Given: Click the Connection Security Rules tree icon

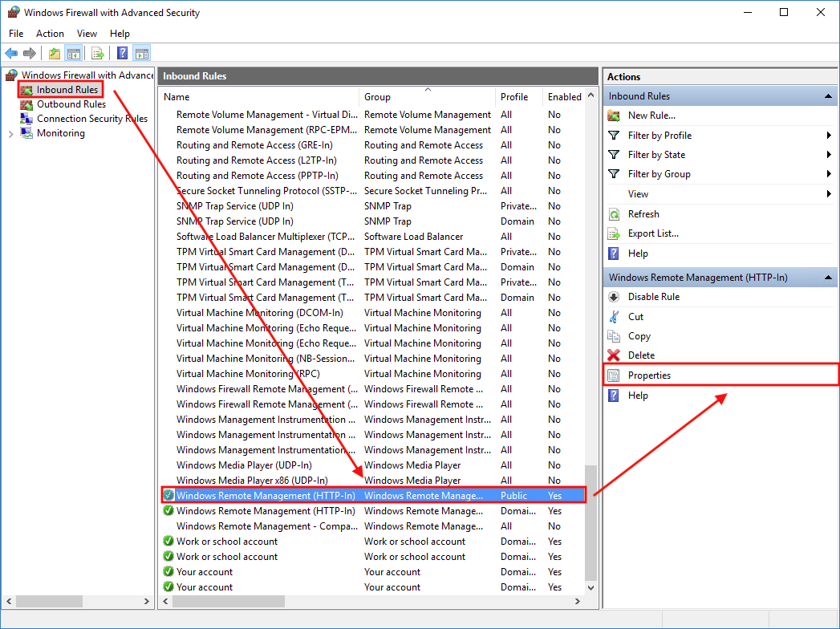Looking at the screenshot, I should (26, 119).
